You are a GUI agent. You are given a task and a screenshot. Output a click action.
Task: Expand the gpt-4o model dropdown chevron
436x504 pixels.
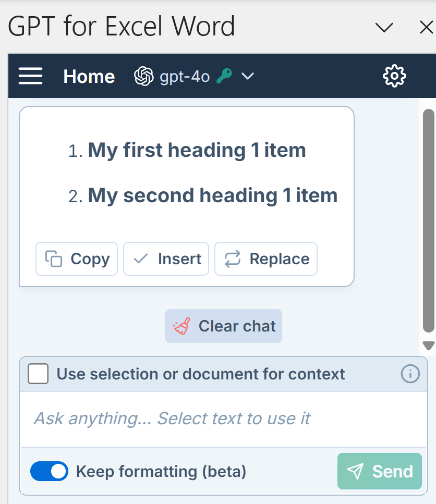(248, 76)
